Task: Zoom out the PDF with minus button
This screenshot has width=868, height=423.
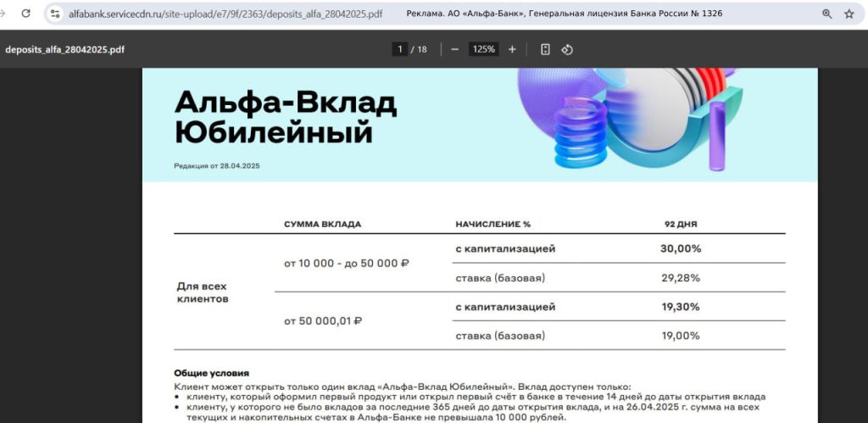Action: pos(455,49)
